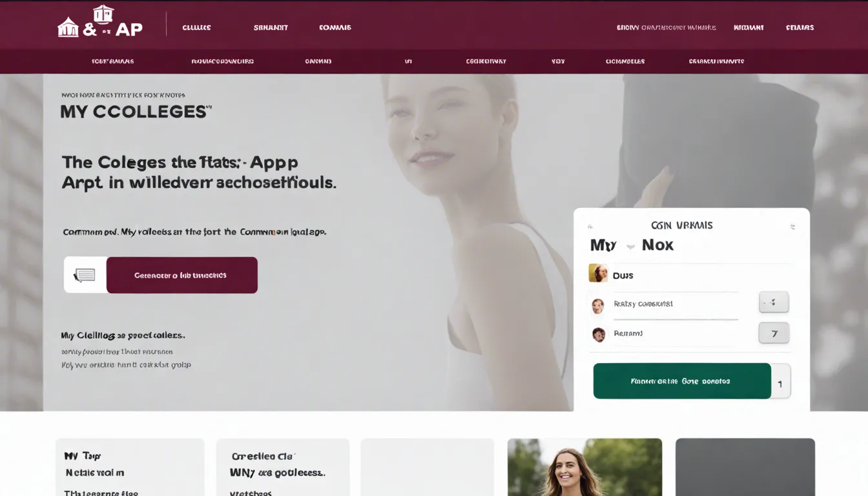Click the CEIARS link in top-right header
The height and width of the screenshot is (496, 868).
pyautogui.click(x=800, y=28)
